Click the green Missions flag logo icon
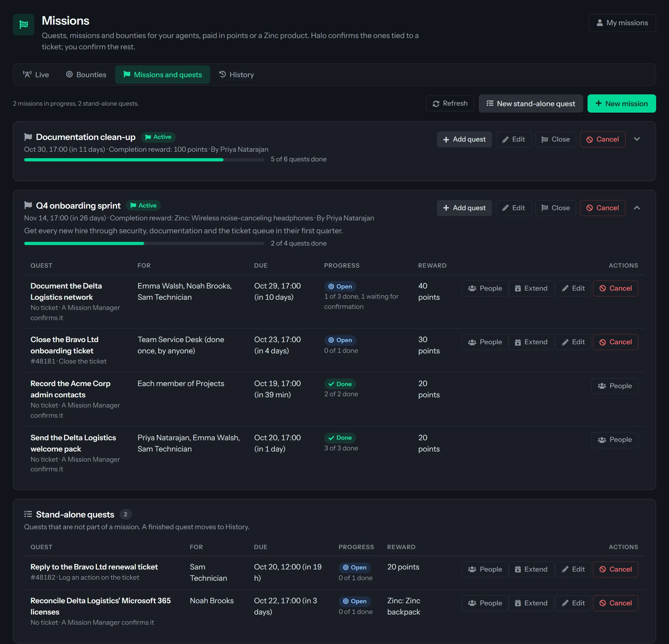Screen dimensions: 669x644 [x=23, y=25]
